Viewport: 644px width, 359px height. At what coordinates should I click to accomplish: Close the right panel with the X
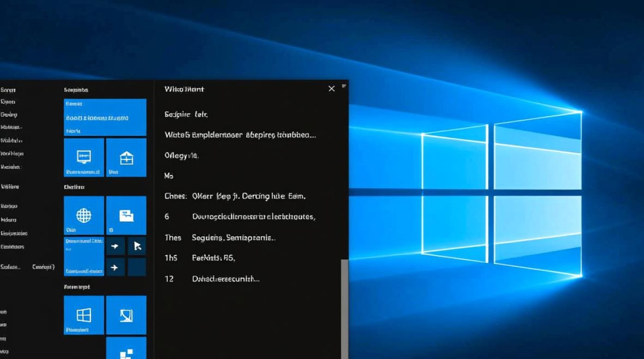[x=331, y=89]
